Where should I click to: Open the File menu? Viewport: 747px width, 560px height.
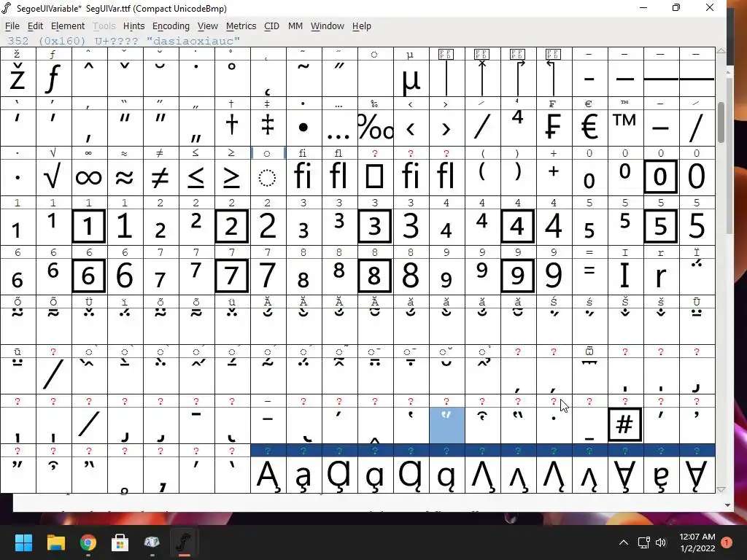[x=12, y=26]
